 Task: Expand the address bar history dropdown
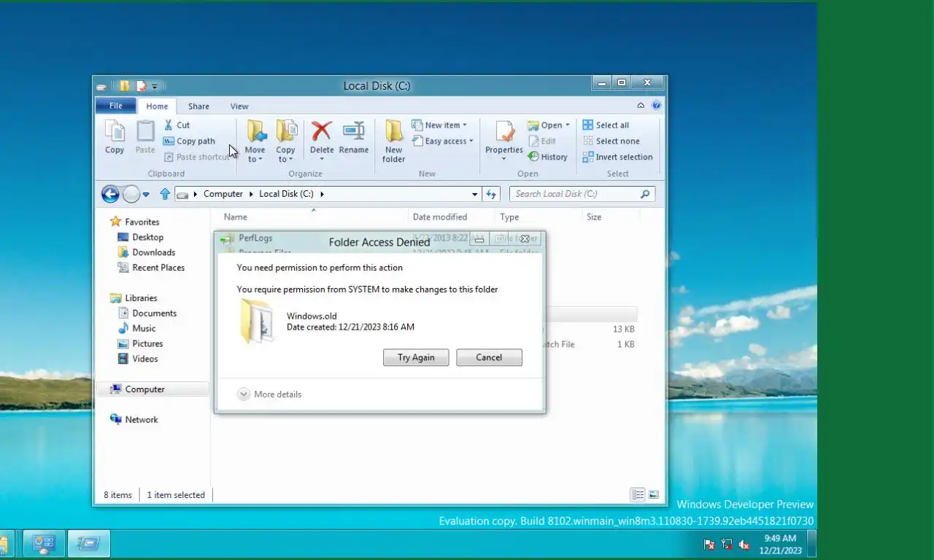475,194
